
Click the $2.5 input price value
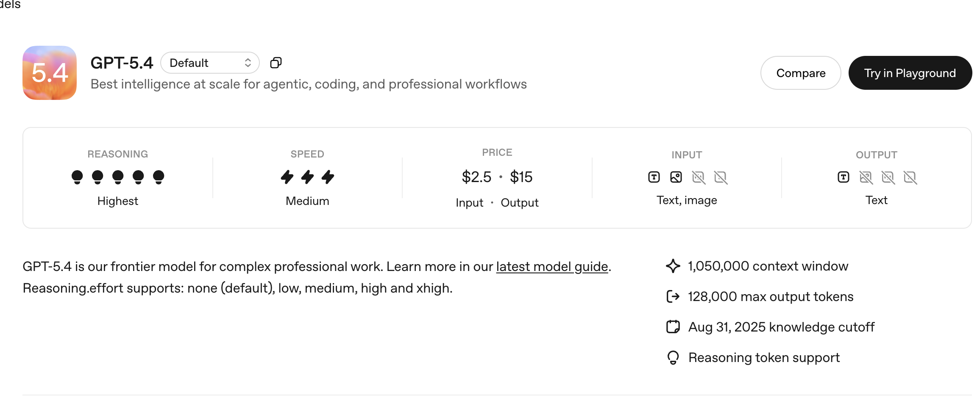coord(476,177)
